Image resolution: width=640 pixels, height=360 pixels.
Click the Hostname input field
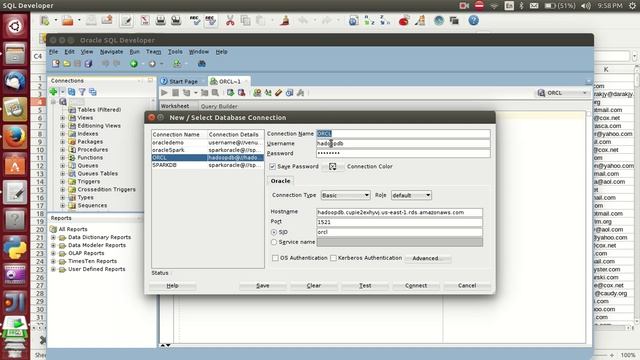pos(399,212)
